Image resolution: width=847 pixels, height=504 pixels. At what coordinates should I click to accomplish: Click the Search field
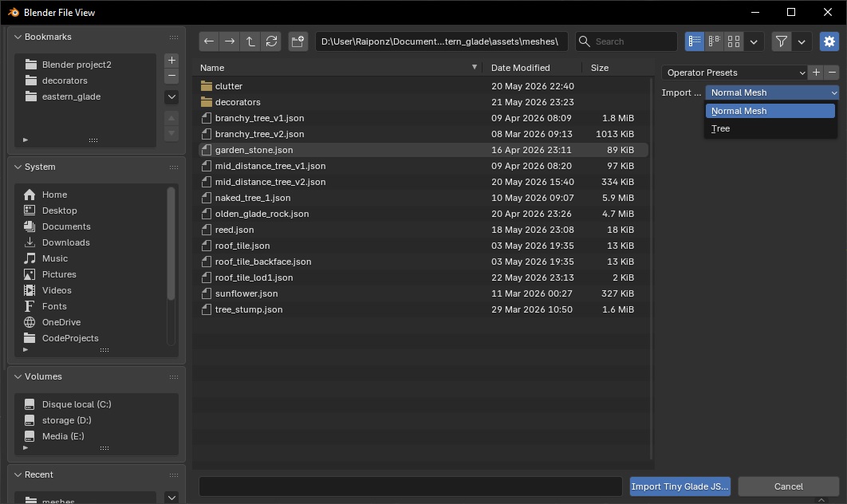point(626,41)
